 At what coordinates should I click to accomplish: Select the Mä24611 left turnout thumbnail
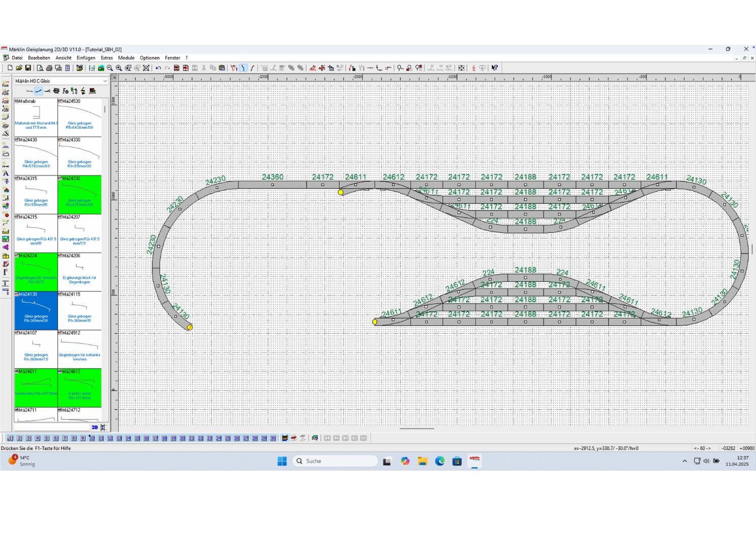(36, 388)
